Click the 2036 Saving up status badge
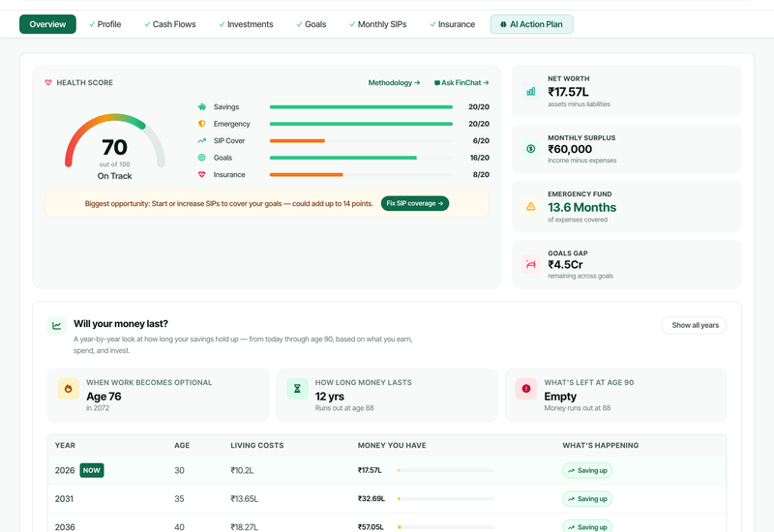Screen dimensions: 774x532 point(587,526)
